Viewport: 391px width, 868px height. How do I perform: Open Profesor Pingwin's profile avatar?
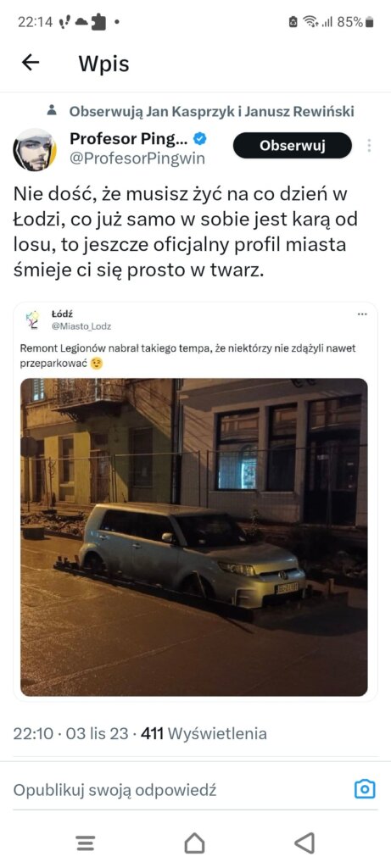[x=34, y=150]
